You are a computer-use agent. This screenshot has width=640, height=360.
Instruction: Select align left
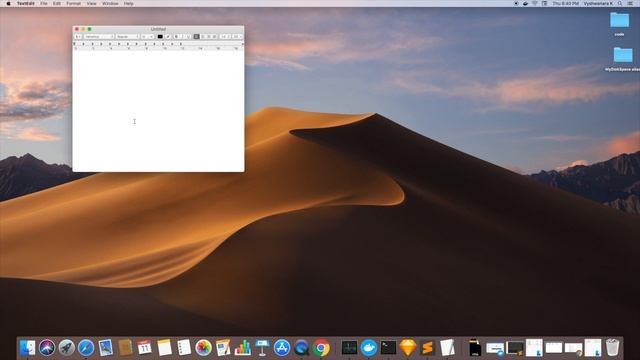[x=196, y=36]
